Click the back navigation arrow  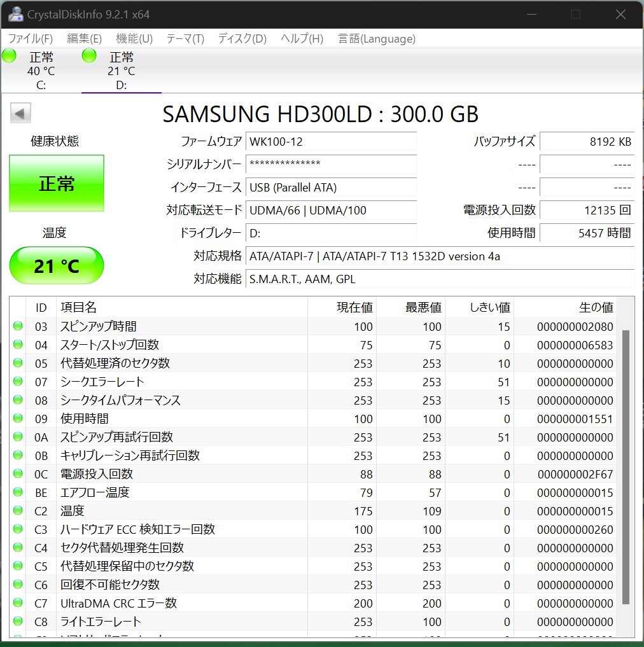20,113
